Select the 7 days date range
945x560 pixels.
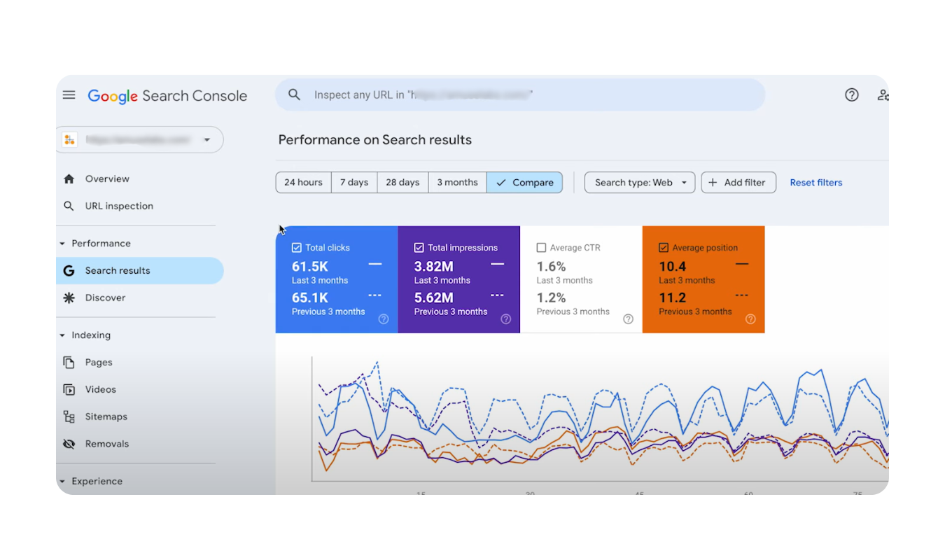click(x=354, y=182)
